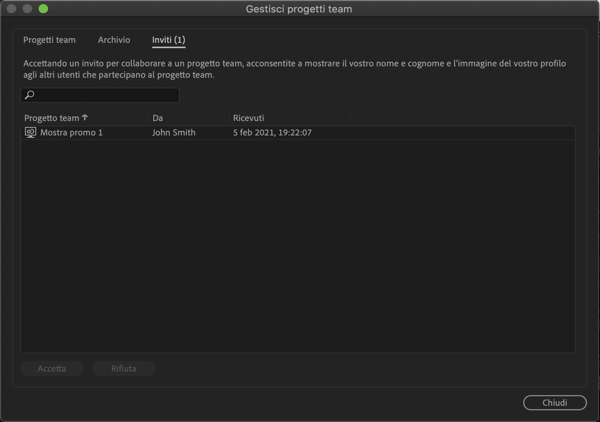Screen dimensions: 600x422
Task: Accept the invite with Accetta
Action: pyautogui.click(x=52, y=368)
